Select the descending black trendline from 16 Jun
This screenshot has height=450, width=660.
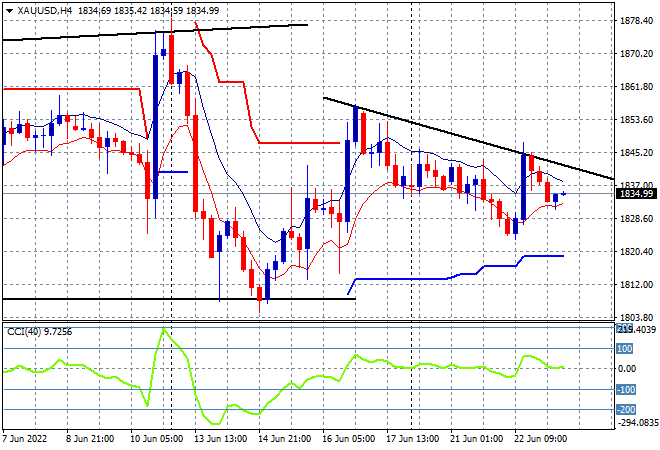(467, 138)
